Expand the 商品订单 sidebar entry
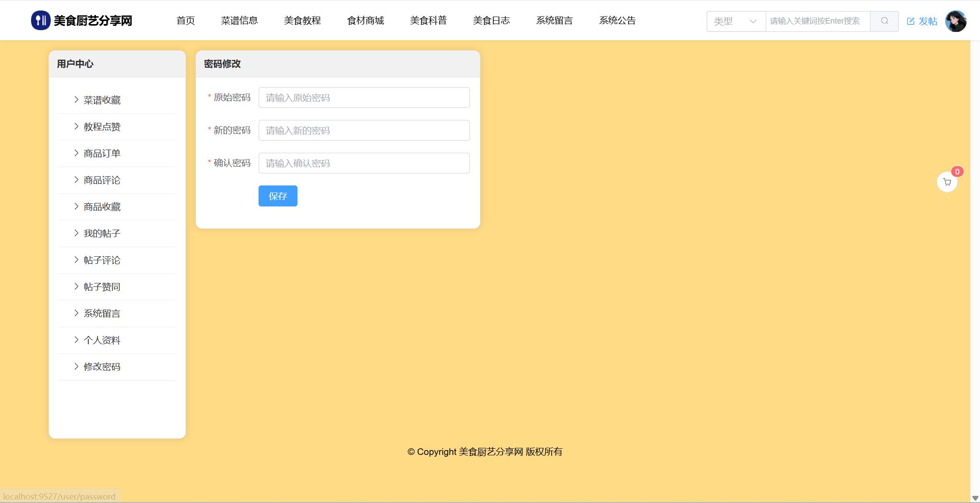Viewport: 980px width, 503px height. point(102,154)
